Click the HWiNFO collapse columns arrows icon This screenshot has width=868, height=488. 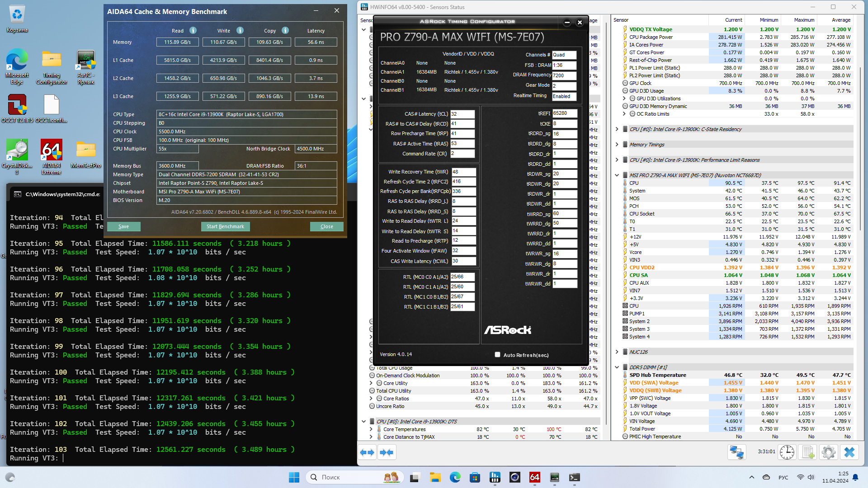(x=387, y=452)
